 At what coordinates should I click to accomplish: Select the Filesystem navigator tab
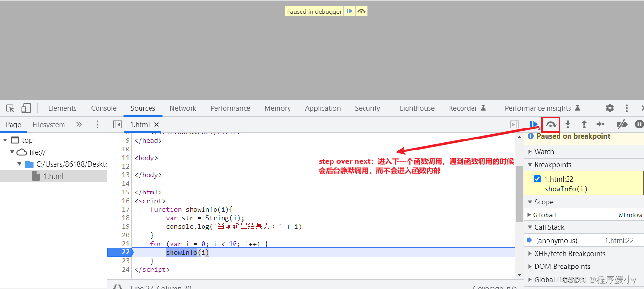[x=49, y=125]
